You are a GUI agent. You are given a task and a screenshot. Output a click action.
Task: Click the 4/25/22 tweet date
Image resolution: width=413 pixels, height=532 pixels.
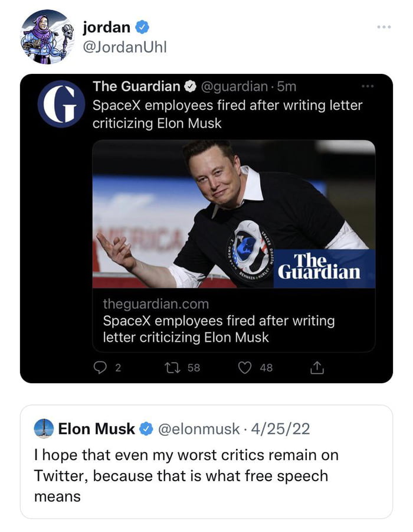(x=280, y=429)
